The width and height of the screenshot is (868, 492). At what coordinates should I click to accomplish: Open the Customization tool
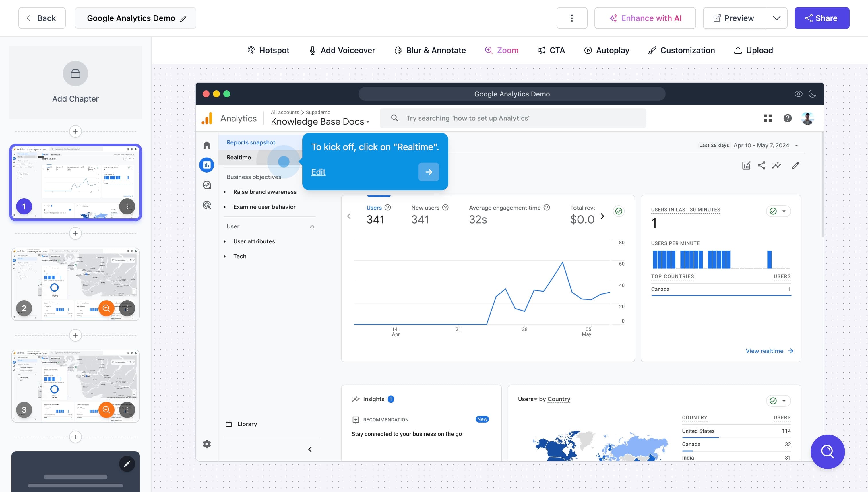pos(681,50)
